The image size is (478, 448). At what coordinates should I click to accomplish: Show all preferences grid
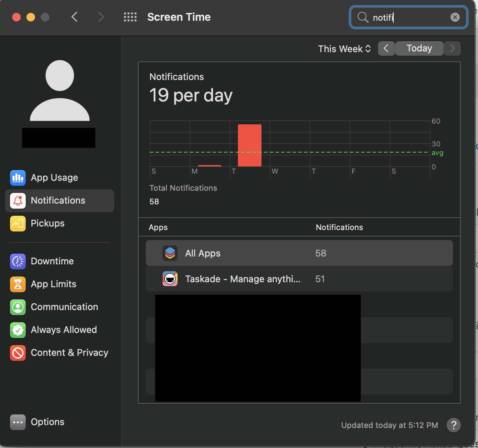(x=130, y=17)
